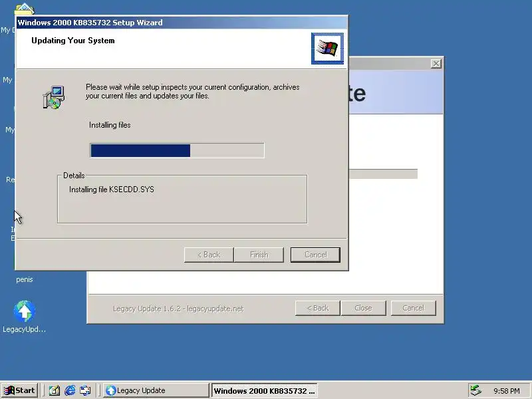
Task: Click 'Legacy Update 1.6.2 - legacyupdate.net' footer text
Action: [x=178, y=309]
